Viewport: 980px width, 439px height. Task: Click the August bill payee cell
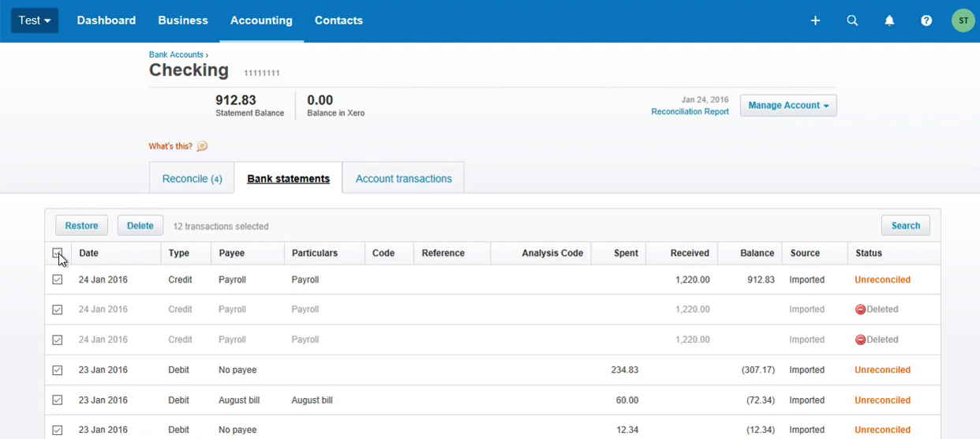pos(239,400)
